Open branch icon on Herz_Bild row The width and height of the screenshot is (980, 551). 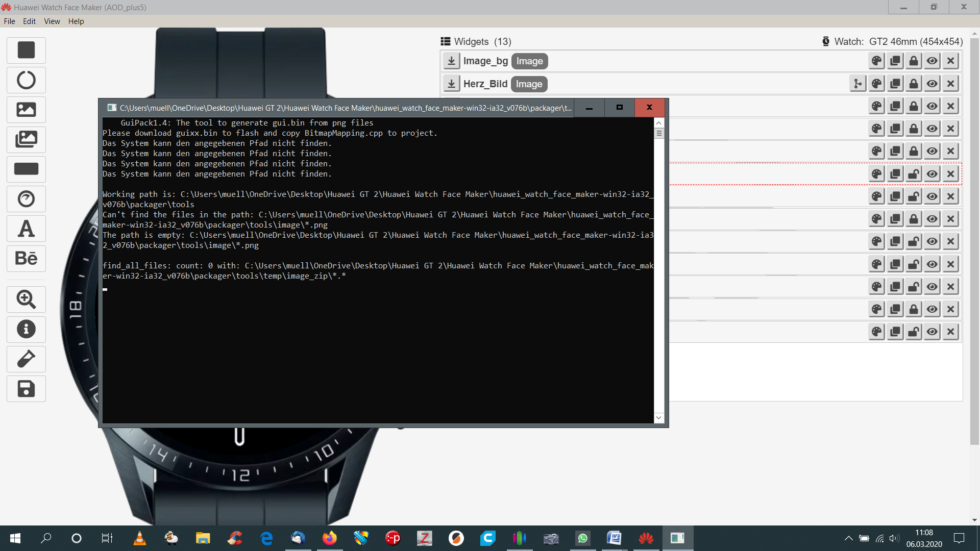coord(858,84)
